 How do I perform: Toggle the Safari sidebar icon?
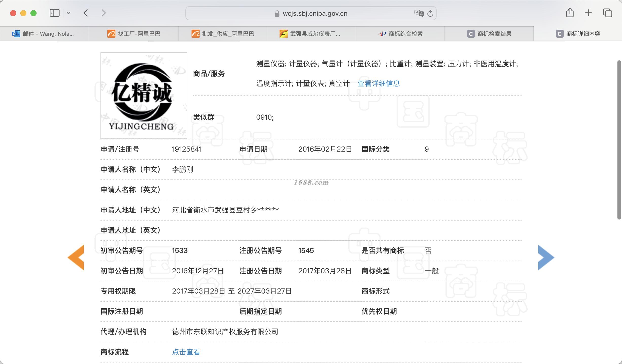coord(54,13)
